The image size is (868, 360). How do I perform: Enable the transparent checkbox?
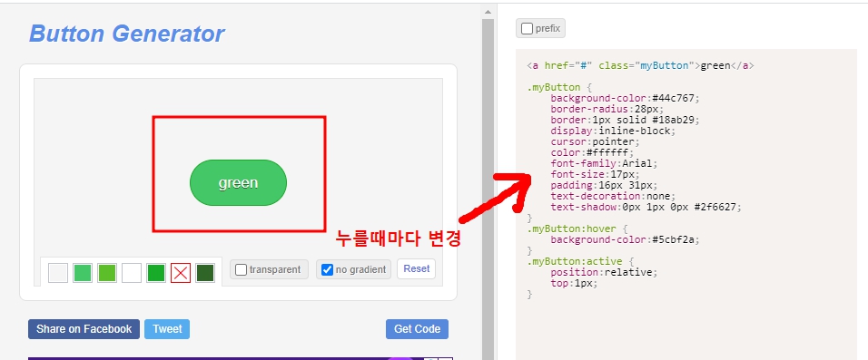[241, 270]
